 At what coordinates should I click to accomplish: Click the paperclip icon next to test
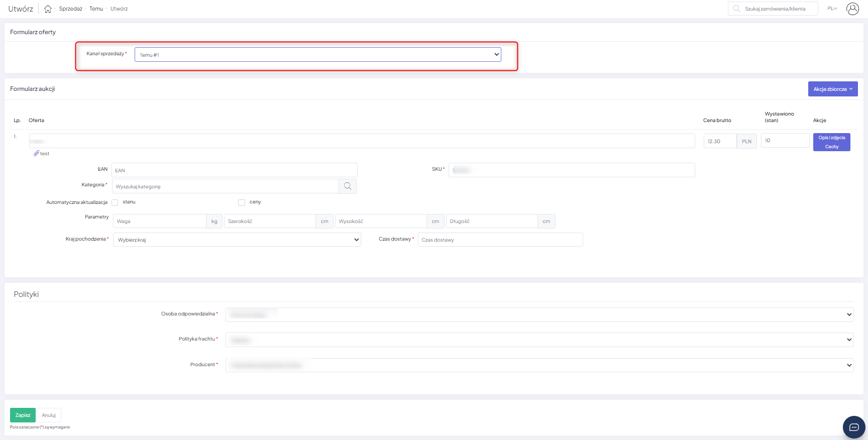tap(36, 154)
